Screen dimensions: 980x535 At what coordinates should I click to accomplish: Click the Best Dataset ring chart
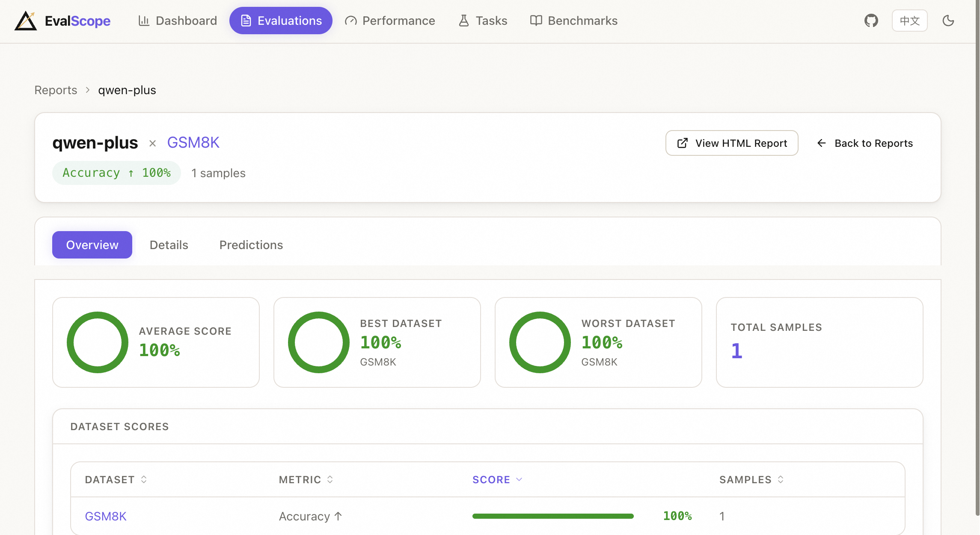pos(319,342)
